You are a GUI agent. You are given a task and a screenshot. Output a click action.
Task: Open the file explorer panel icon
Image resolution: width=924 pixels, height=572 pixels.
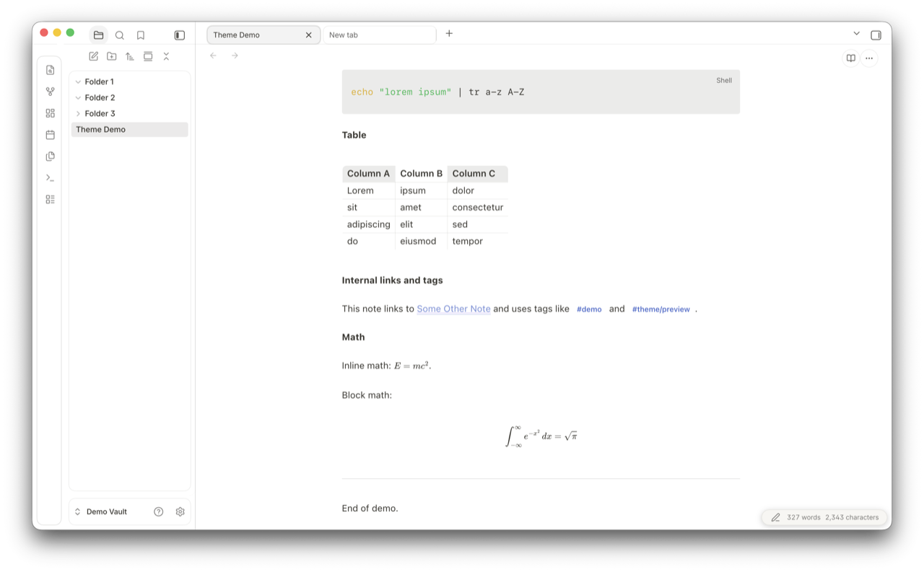(98, 35)
